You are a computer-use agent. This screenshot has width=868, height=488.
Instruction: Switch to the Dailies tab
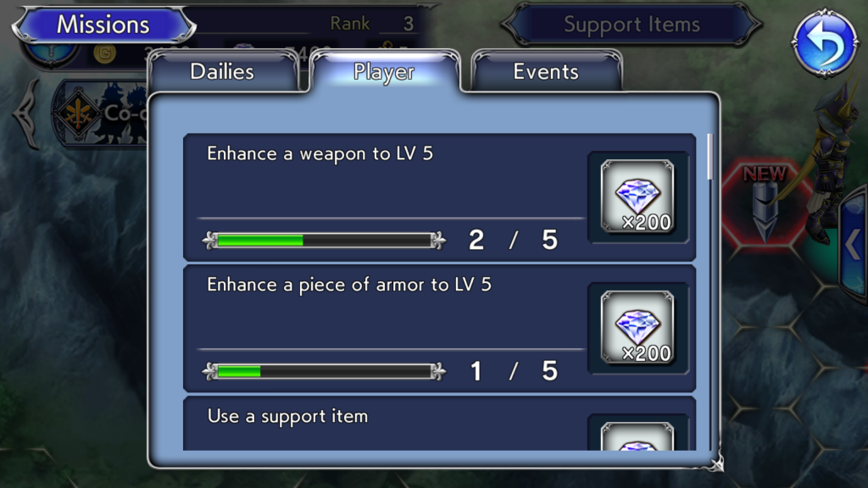[223, 71]
